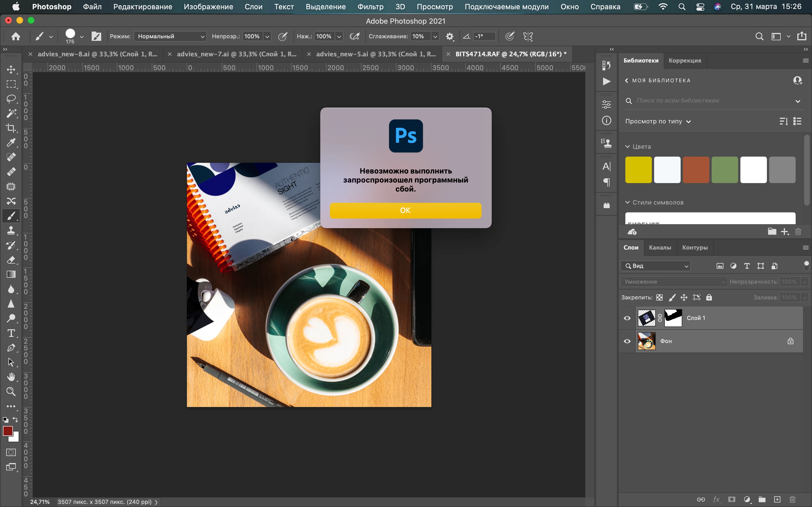
Task: Hide the Слой 1 layer
Action: 627,318
